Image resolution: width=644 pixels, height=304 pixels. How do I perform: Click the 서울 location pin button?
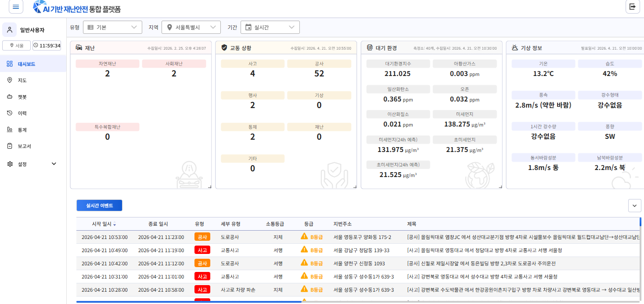[x=17, y=45]
